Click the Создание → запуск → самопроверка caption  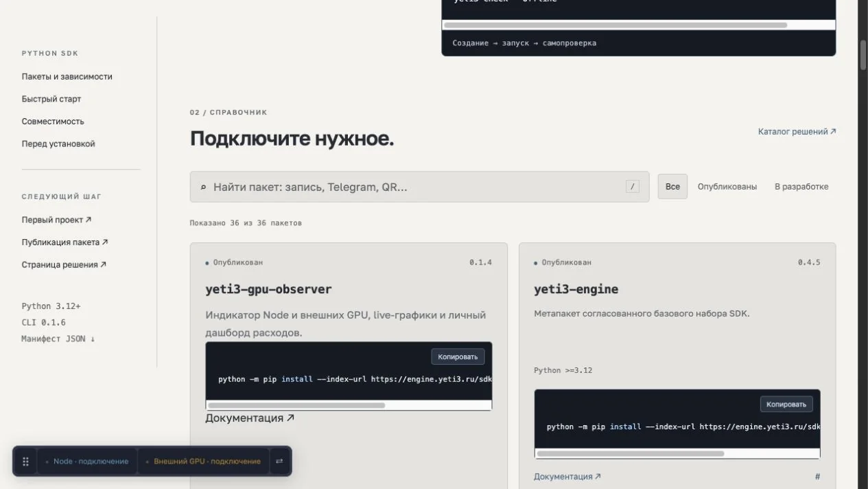(524, 43)
